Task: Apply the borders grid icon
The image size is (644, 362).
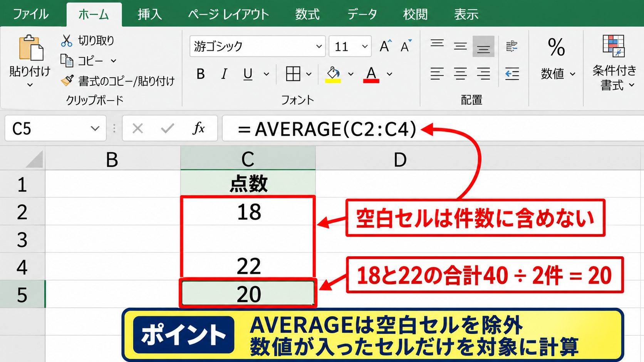Action: [x=293, y=73]
